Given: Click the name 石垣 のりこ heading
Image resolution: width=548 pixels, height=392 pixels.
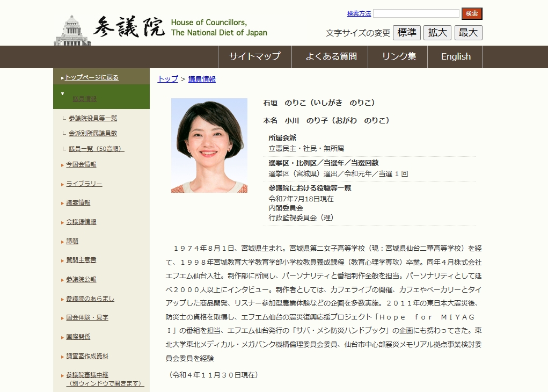Looking at the screenshot, I should [319, 103].
